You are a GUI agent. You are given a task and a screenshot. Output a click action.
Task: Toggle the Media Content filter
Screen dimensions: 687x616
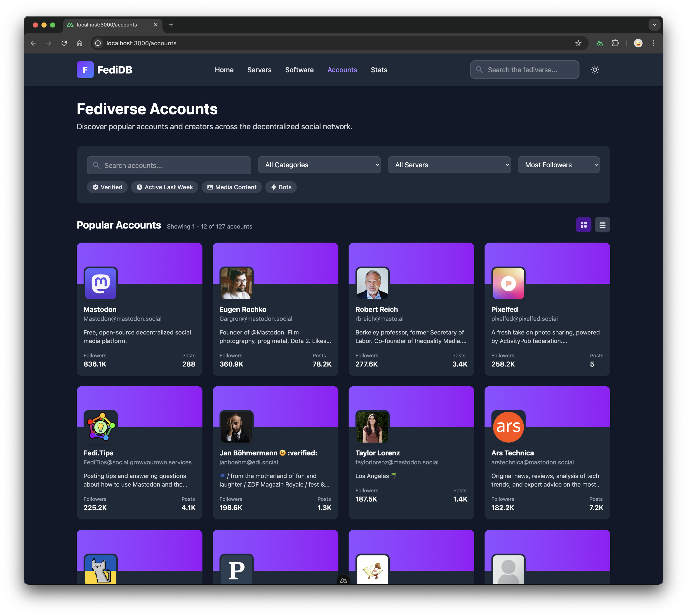click(x=231, y=187)
